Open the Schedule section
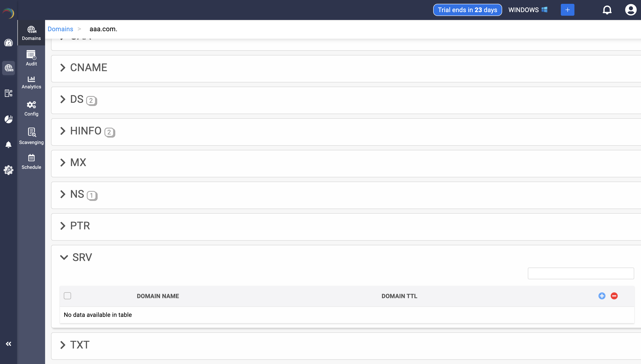The image size is (641, 364). click(x=31, y=161)
